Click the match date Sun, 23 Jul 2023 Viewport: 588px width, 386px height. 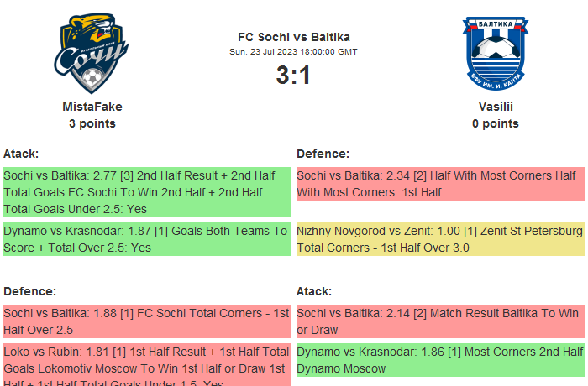tap(293, 52)
